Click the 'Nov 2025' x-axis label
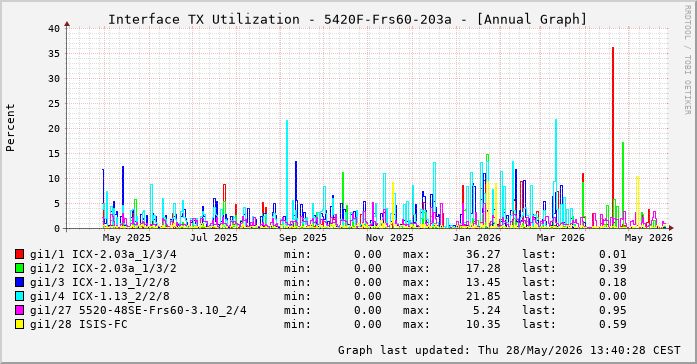The image size is (697, 364). (390, 238)
